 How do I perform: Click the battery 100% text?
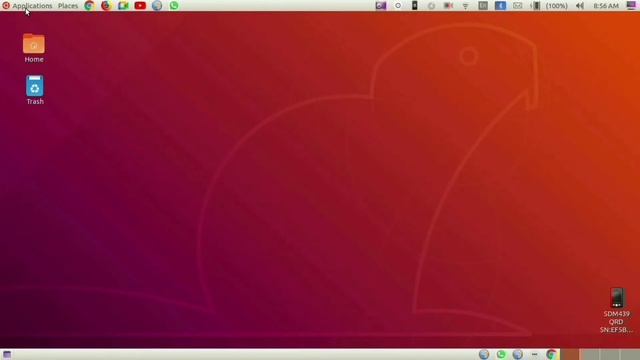point(557,6)
